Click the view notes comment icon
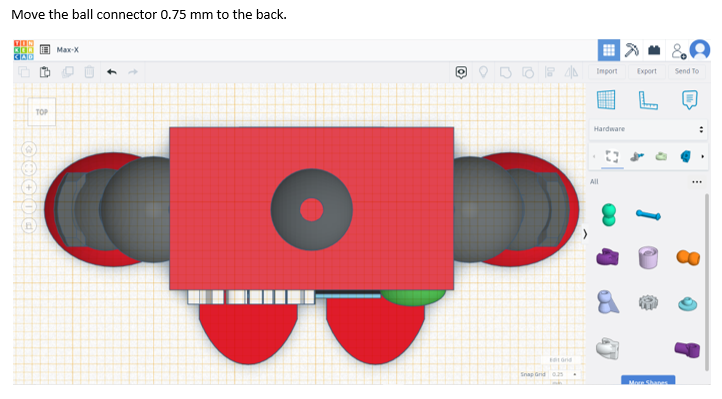 coord(461,72)
